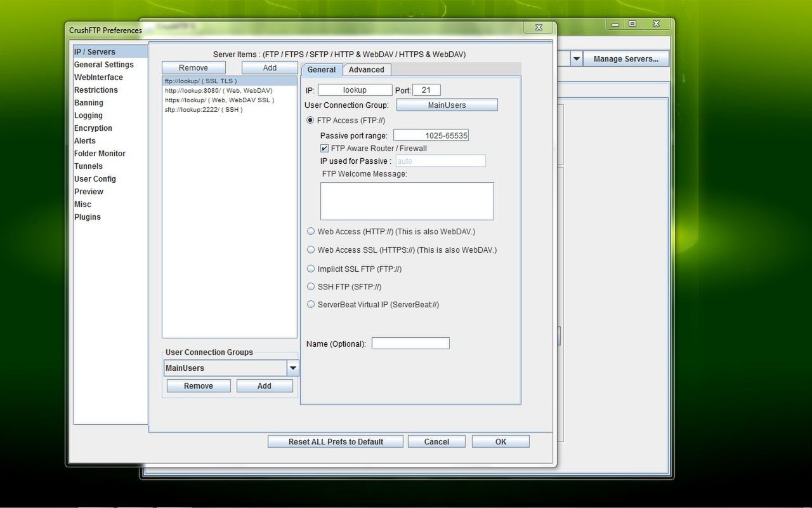Viewport: 812px width, 508px height.
Task: Select Implicit SSL FTP radio button
Action: pos(311,269)
